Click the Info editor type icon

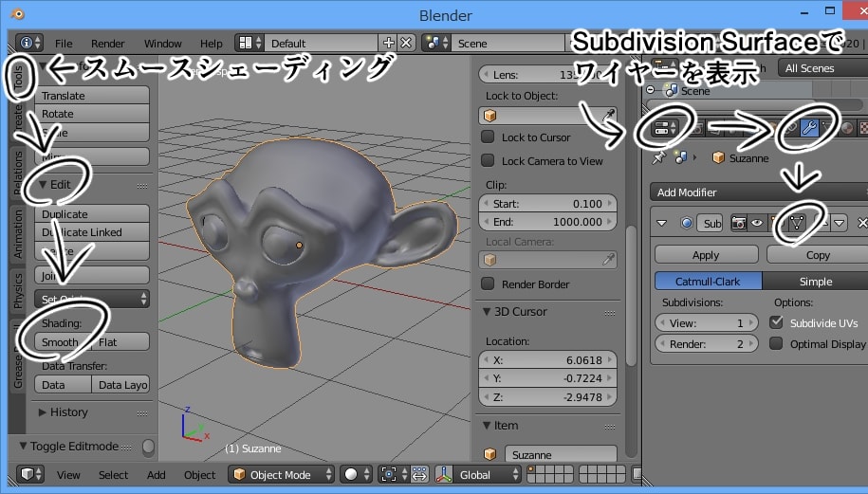pos(29,43)
